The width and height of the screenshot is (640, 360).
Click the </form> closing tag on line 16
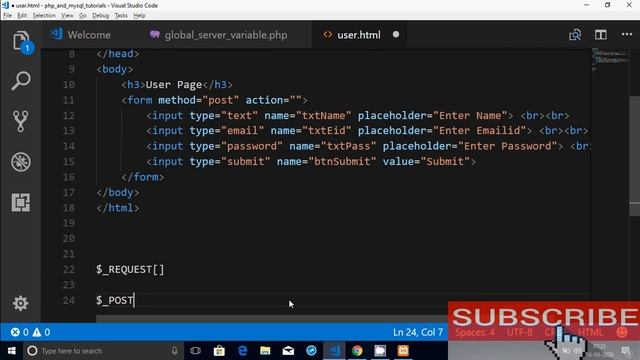[143, 177]
